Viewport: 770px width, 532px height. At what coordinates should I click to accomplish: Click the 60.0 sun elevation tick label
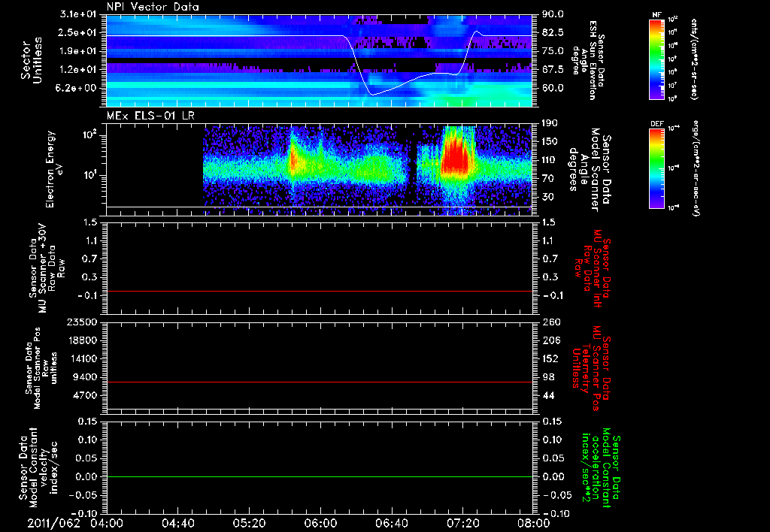553,88
